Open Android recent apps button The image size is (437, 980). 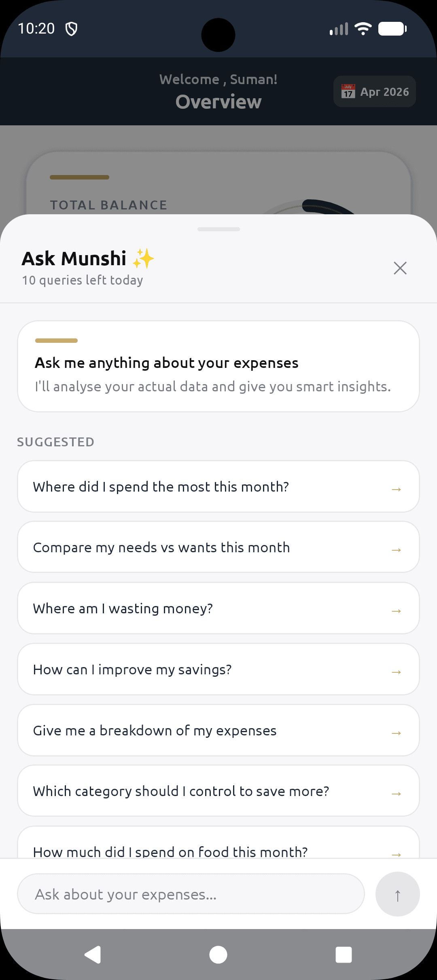(344, 955)
